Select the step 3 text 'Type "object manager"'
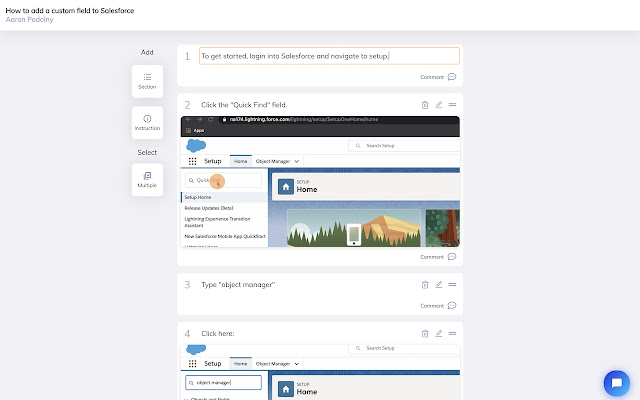The image size is (640, 400). click(238, 285)
